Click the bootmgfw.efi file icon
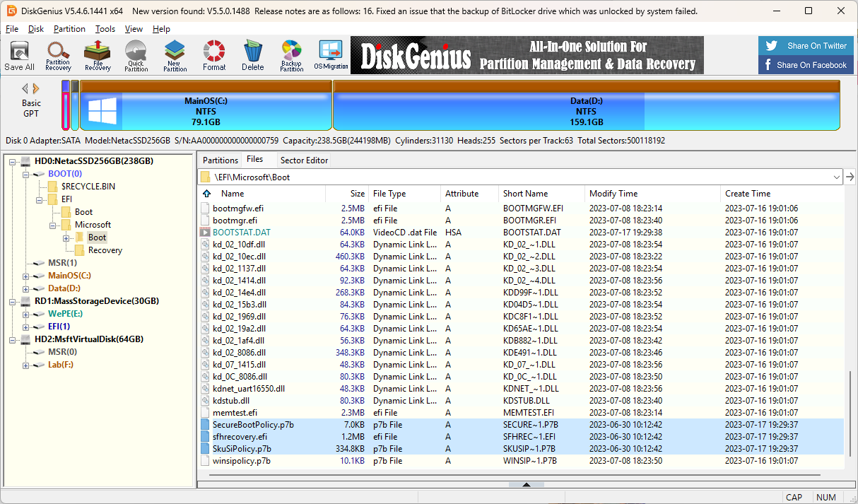858x504 pixels. pos(205,209)
